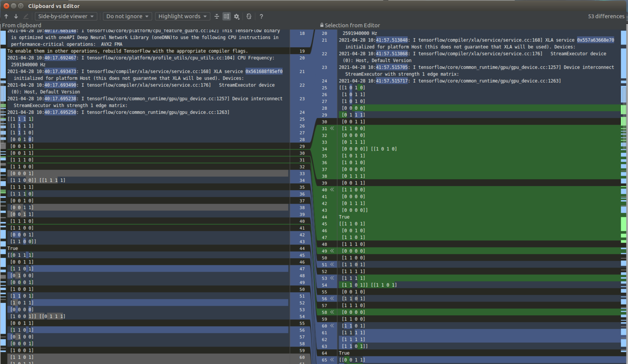Collapse unchanged fragments in the diff
The image size is (628, 364).
[217, 16]
